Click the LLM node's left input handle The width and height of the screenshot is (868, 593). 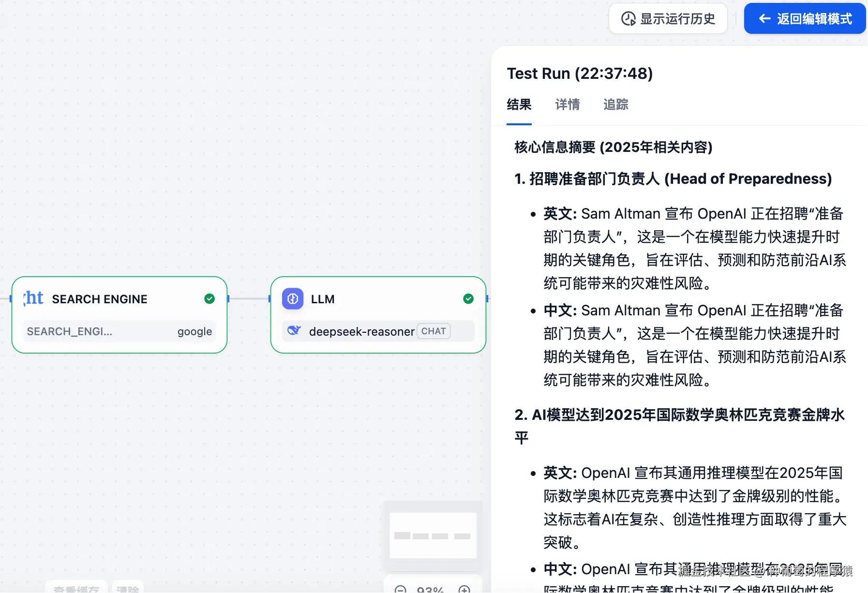click(x=269, y=299)
